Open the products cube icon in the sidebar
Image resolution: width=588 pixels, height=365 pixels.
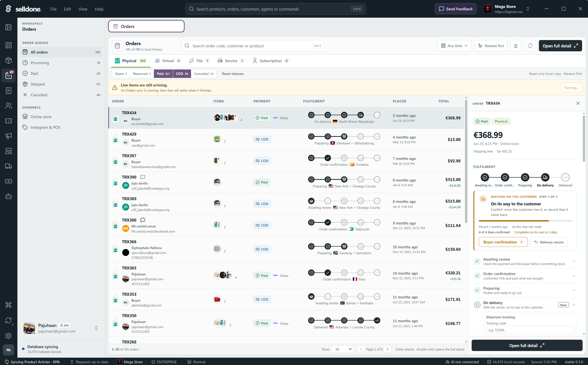(9, 60)
